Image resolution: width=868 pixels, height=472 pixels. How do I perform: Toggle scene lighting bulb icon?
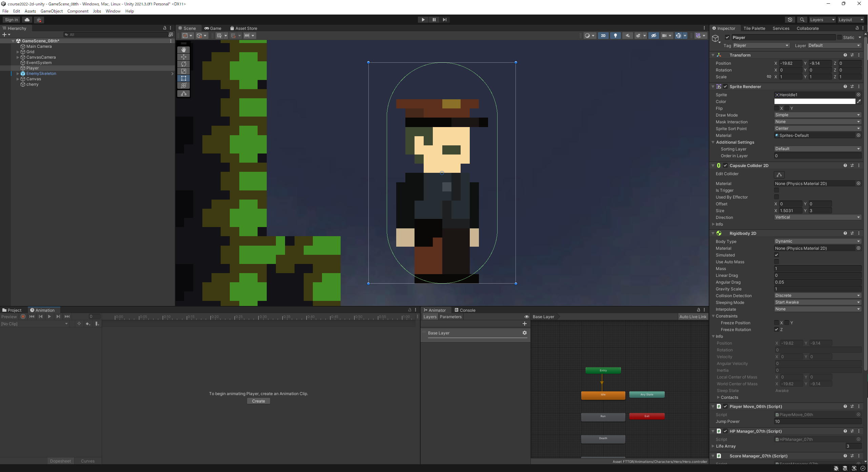click(x=615, y=36)
